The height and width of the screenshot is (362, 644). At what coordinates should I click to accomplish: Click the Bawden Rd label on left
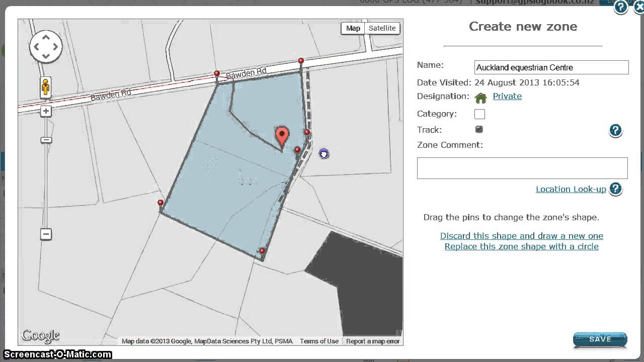111,95
